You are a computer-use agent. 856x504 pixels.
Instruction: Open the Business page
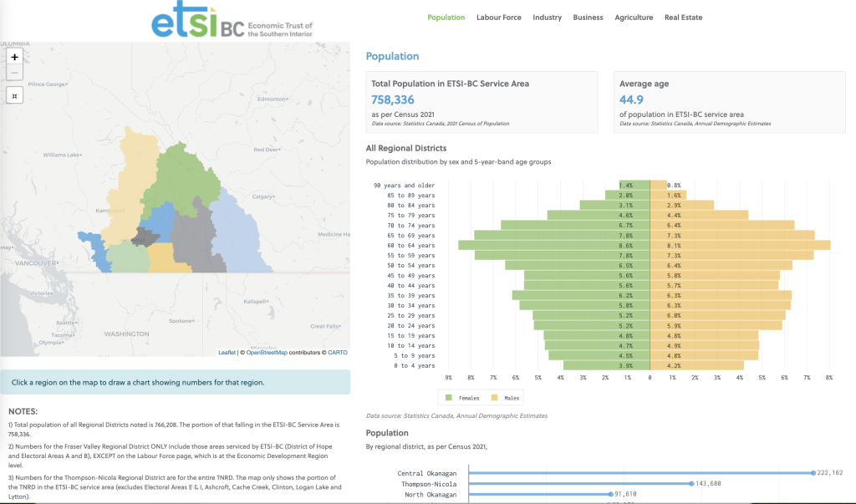[588, 18]
